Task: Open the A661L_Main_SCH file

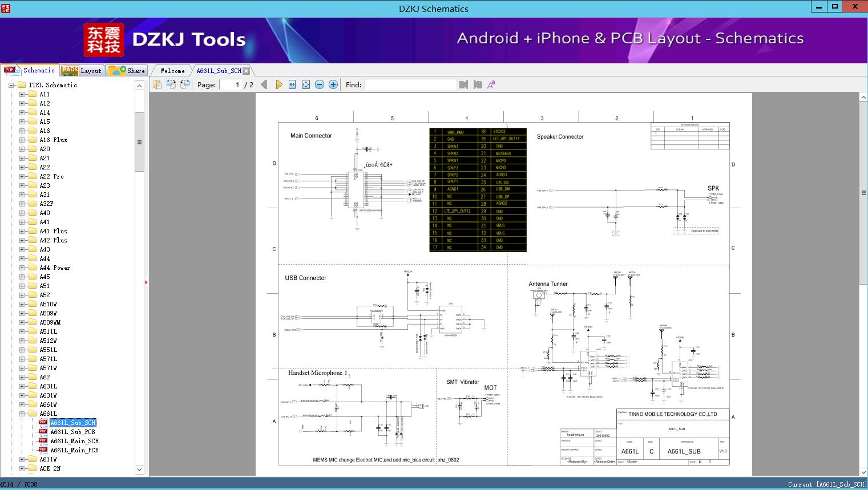Action: point(75,441)
